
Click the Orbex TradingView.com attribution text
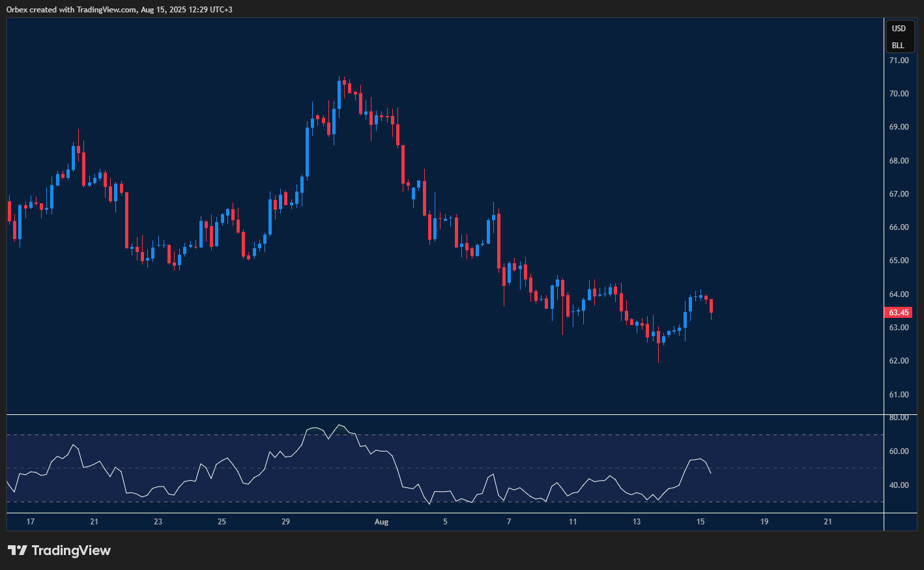pos(119,10)
